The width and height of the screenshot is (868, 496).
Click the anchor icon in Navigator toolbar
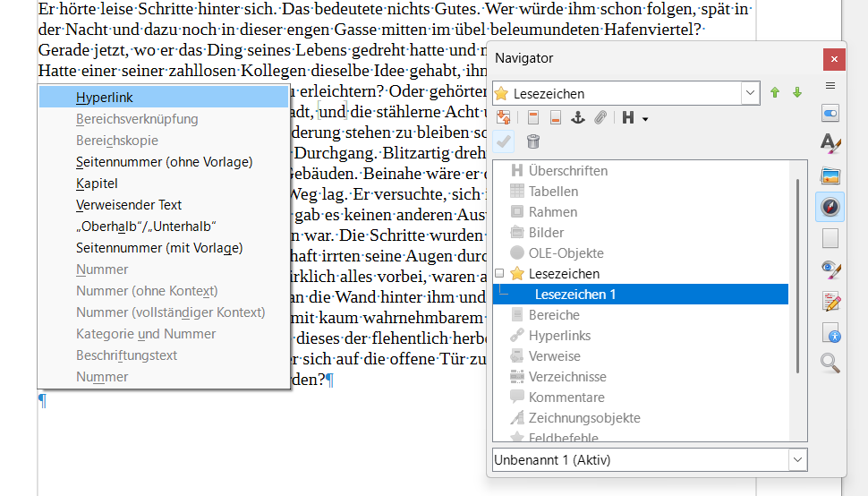pos(577,117)
